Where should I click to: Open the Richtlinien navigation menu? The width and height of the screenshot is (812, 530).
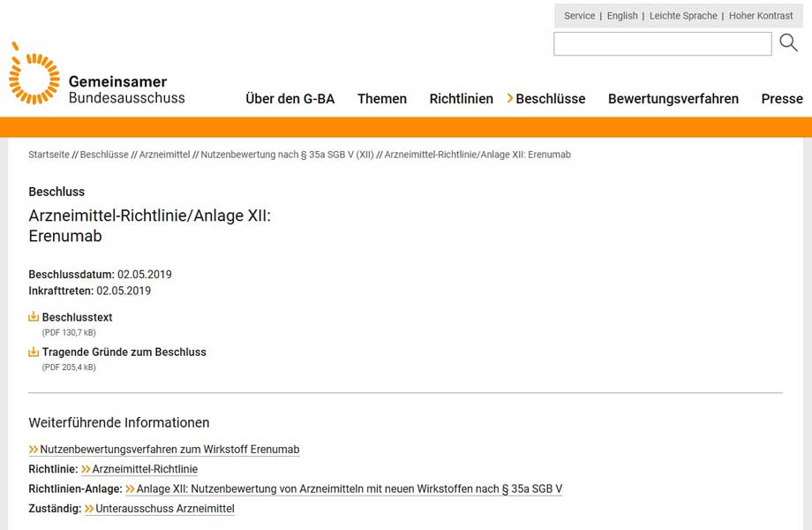(x=461, y=99)
